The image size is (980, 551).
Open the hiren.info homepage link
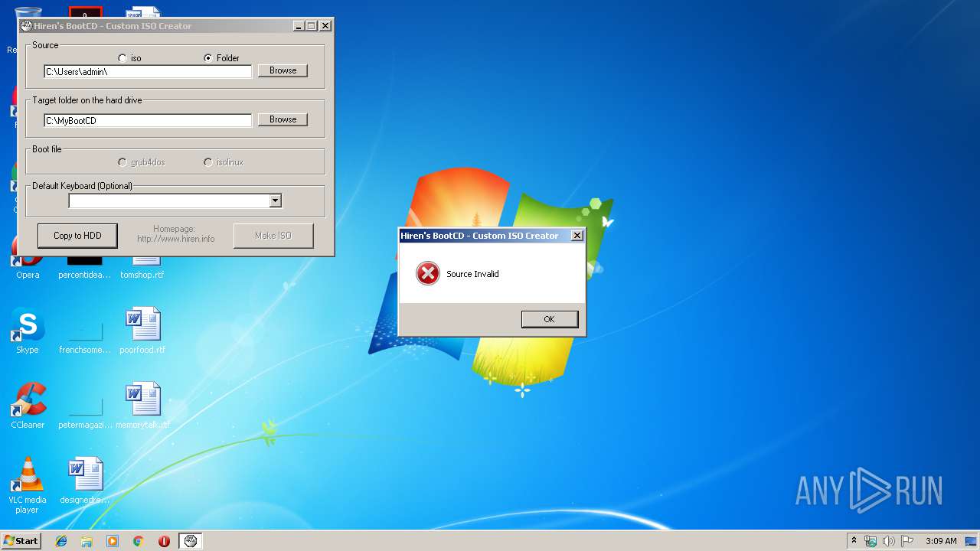(x=175, y=239)
